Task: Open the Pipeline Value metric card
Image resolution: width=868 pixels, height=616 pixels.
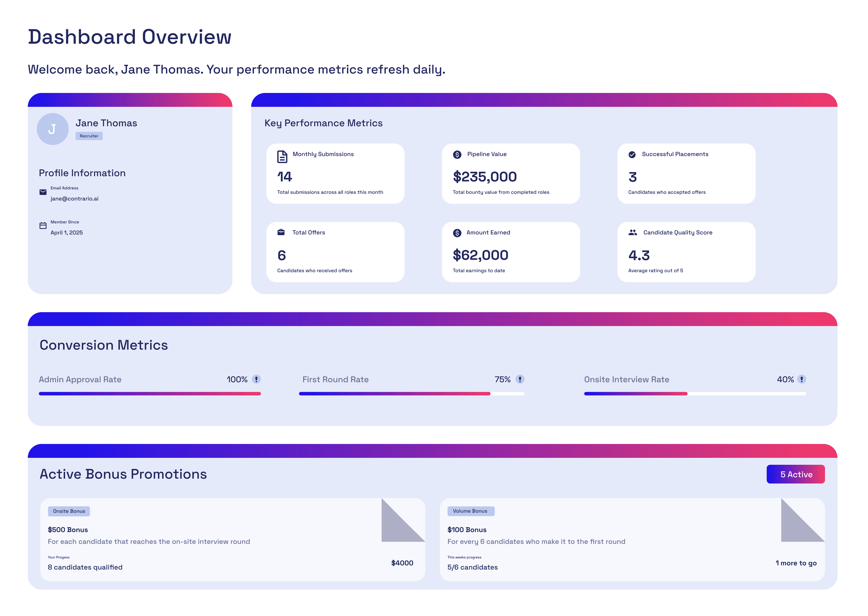Action: click(x=511, y=173)
